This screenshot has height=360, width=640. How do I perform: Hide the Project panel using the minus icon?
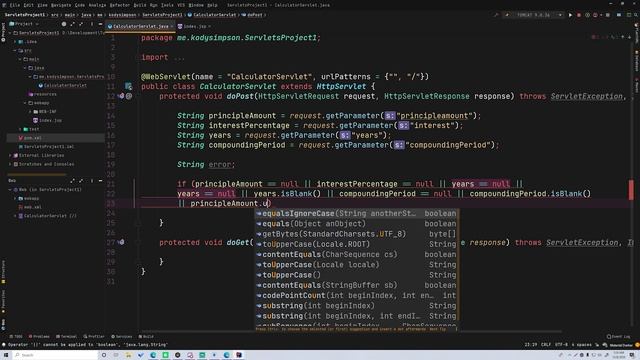[100, 24]
